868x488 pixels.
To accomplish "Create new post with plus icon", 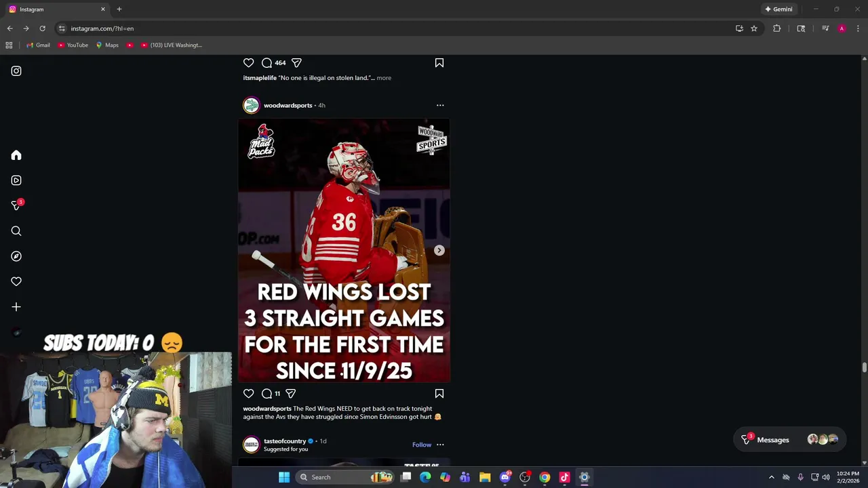I will (x=16, y=307).
